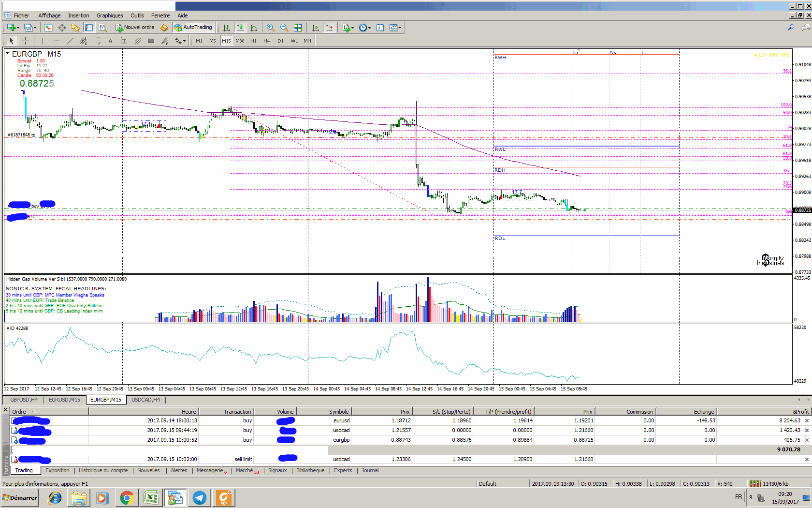Image resolution: width=812 pixels, height=508 pixels.
Task: Open the Fichier menu
Action: [x=21, y=15]
